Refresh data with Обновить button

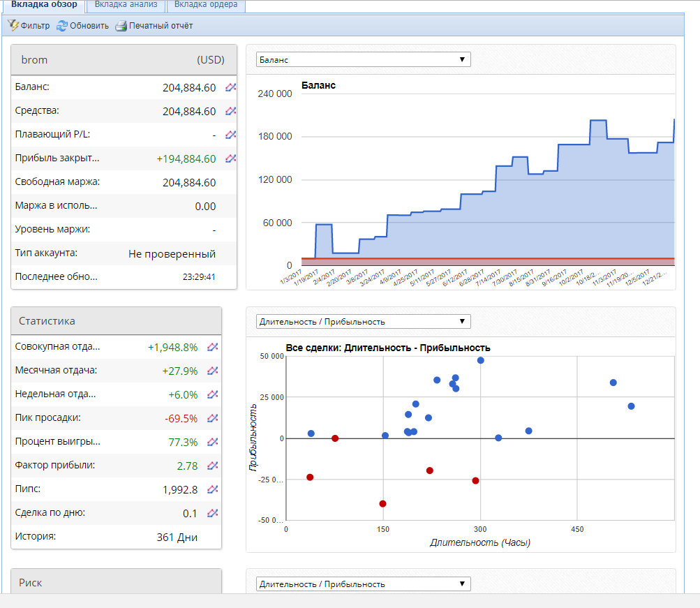[82, 26]
